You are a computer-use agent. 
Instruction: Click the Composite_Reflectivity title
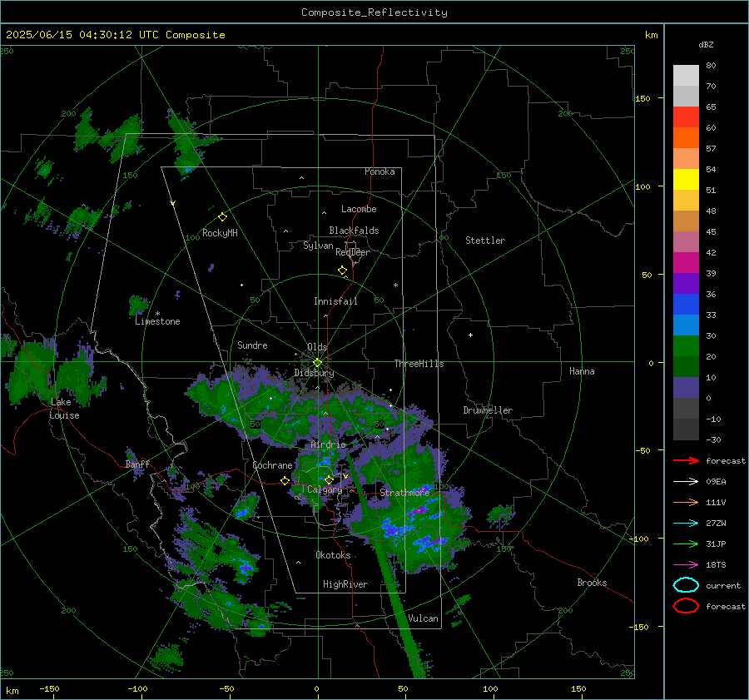point(374,12)
